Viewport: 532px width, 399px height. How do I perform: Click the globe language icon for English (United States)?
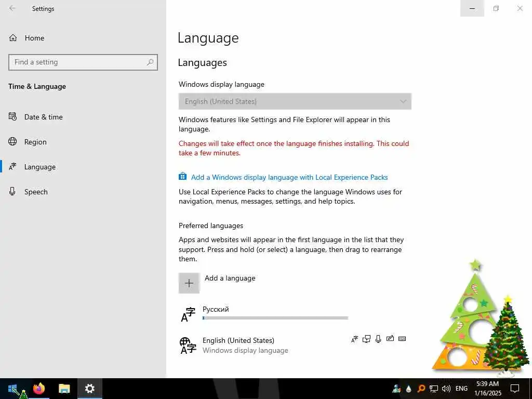pyautogui.click(x=188, y=345)
